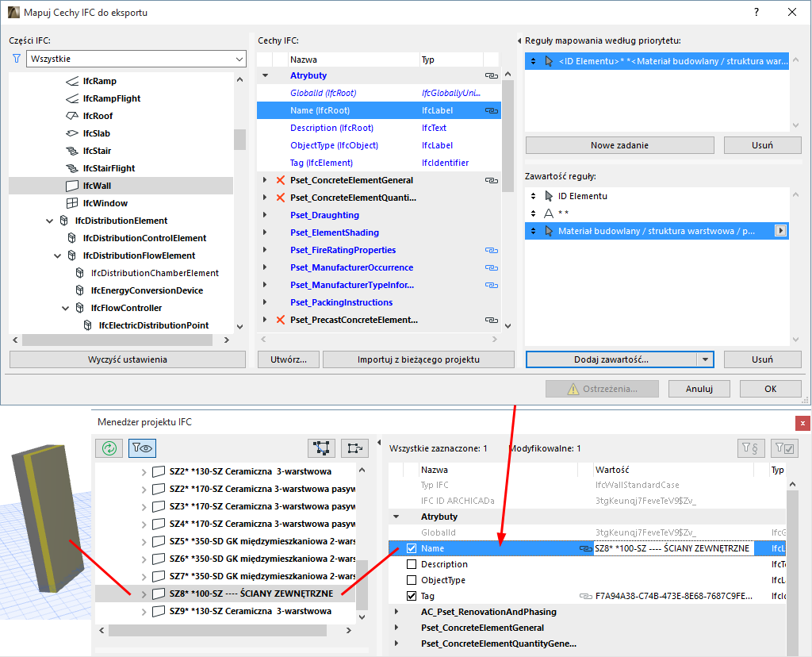Click the zoom-to-selection icon in IFC manager toolbar
The height and width of the screenshot is (657, 812).
coord(354,448)
